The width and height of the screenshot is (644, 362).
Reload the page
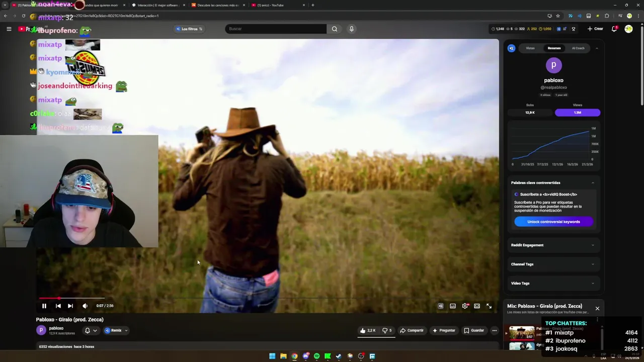pos(24,16)
